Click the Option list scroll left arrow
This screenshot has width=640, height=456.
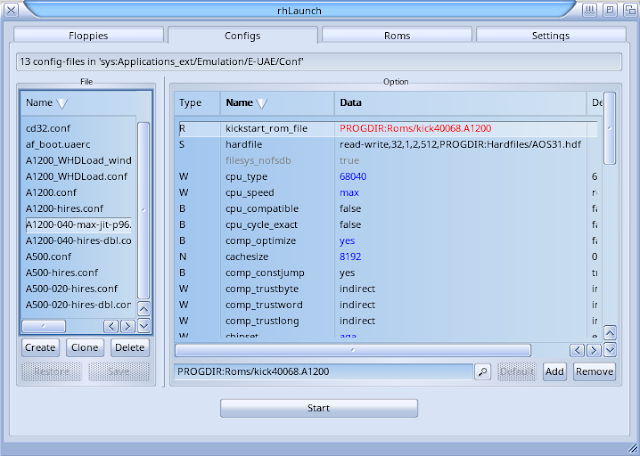tap(577, 350)
